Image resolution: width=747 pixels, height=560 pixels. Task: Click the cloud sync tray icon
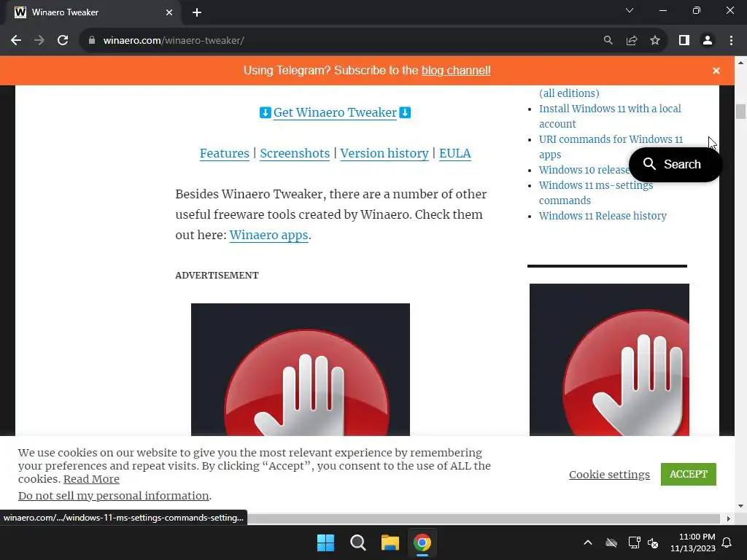(611, 542)
